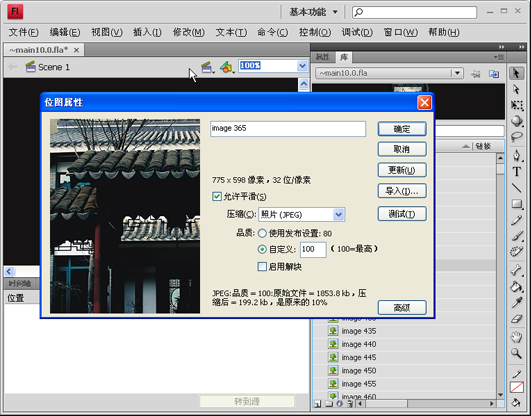
Task: Click the 取消 button
Action: click(402, 149)
